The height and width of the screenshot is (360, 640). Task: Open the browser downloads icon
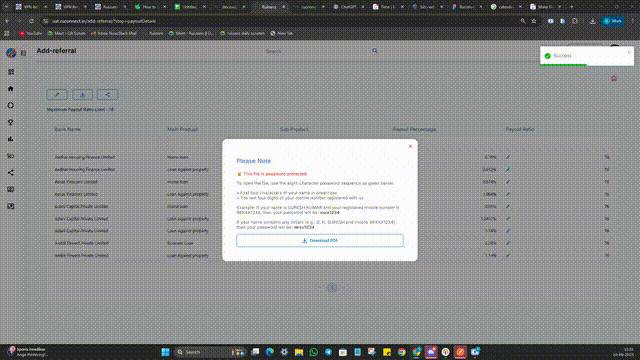[592, 21]
